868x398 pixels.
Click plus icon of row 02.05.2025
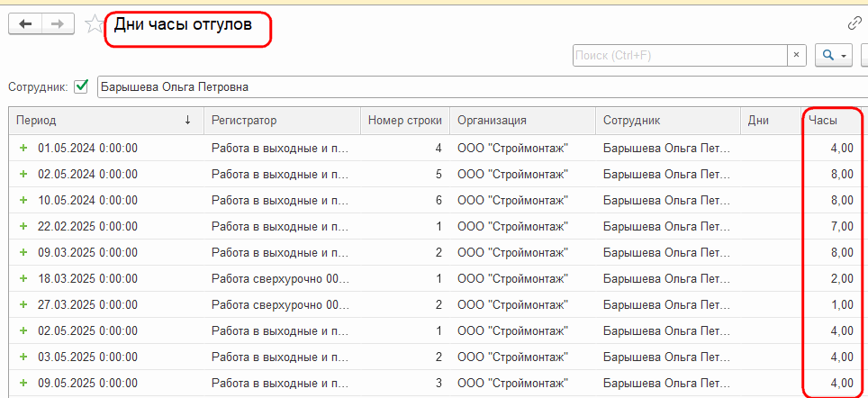pyautogui.click(x=23, y=330)
